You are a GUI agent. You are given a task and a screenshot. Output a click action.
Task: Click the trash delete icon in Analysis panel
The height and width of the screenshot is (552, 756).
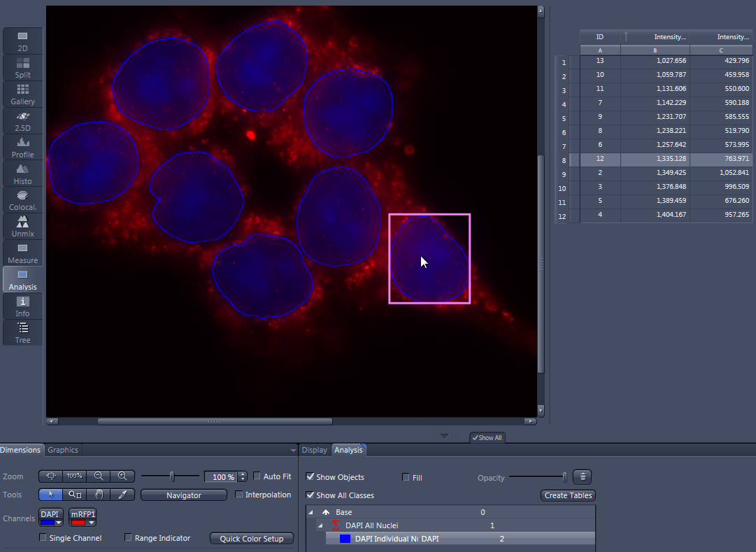coord(583,476)
